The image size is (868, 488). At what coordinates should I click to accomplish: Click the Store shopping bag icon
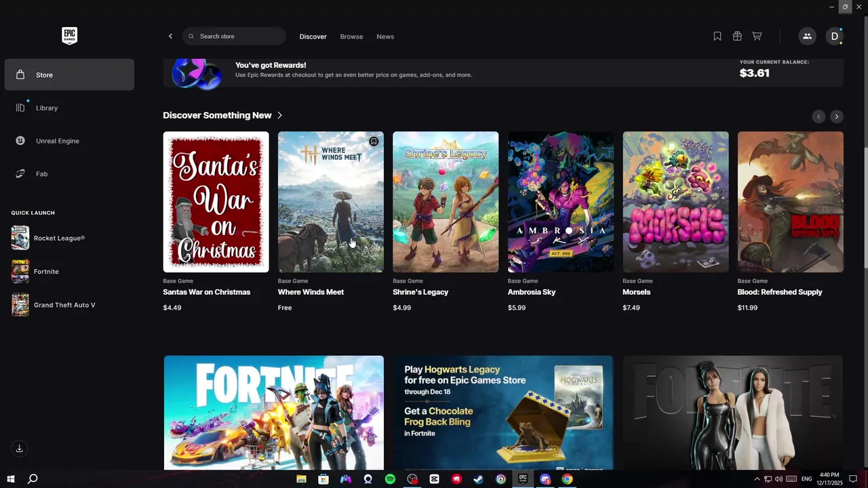[x=20, y=75]
